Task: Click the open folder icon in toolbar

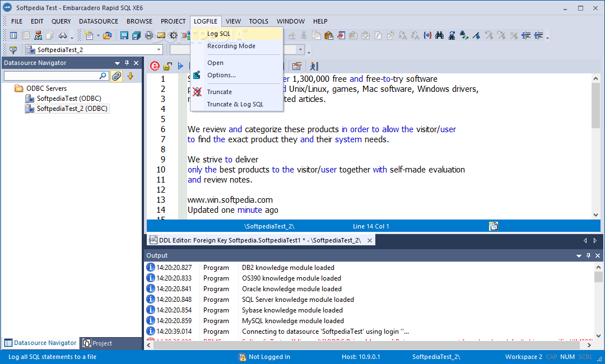Action: pyautogui.click(x=107, y=36)
